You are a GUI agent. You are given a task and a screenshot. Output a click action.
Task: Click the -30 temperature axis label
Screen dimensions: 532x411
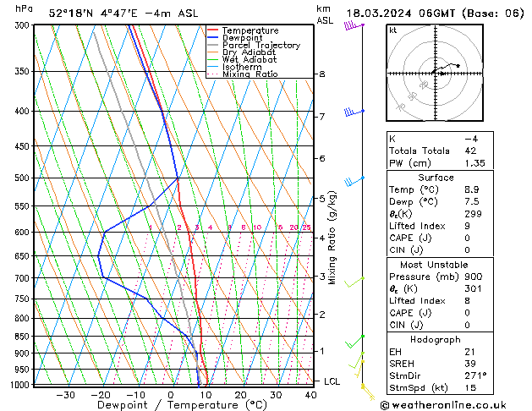(65, 396)
